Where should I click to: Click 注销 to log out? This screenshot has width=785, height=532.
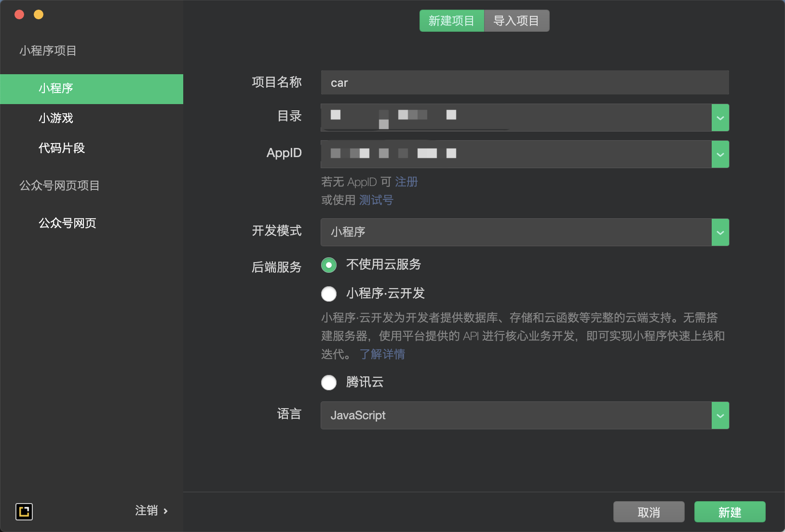[x=147, y=511]
